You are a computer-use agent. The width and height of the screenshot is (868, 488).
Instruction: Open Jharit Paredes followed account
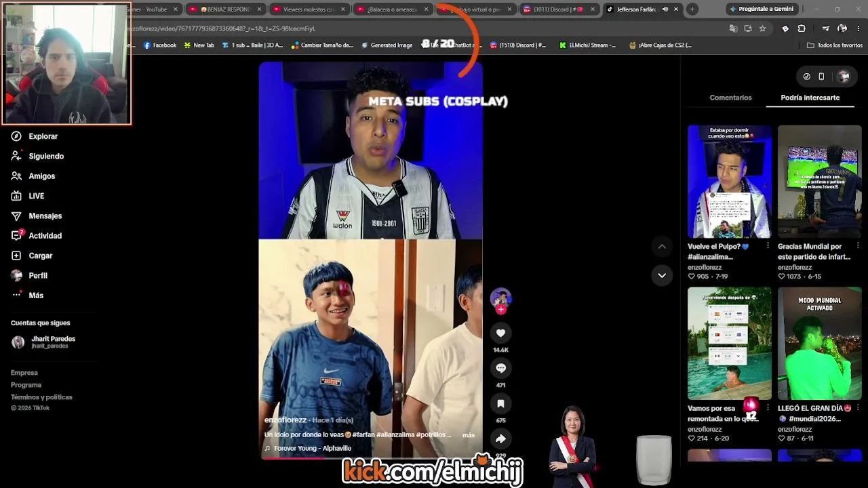43,342
